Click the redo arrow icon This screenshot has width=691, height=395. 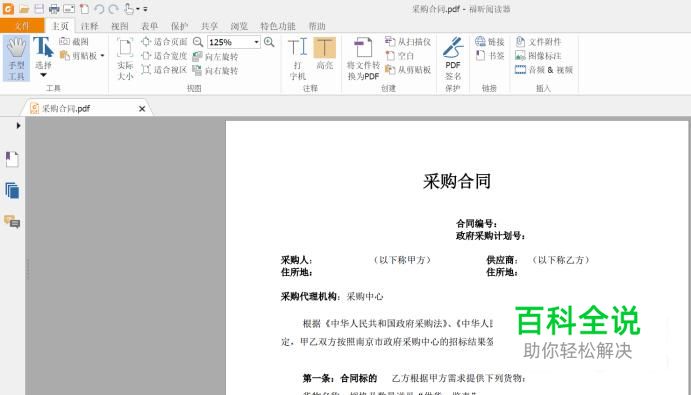(x=114, y=9)
